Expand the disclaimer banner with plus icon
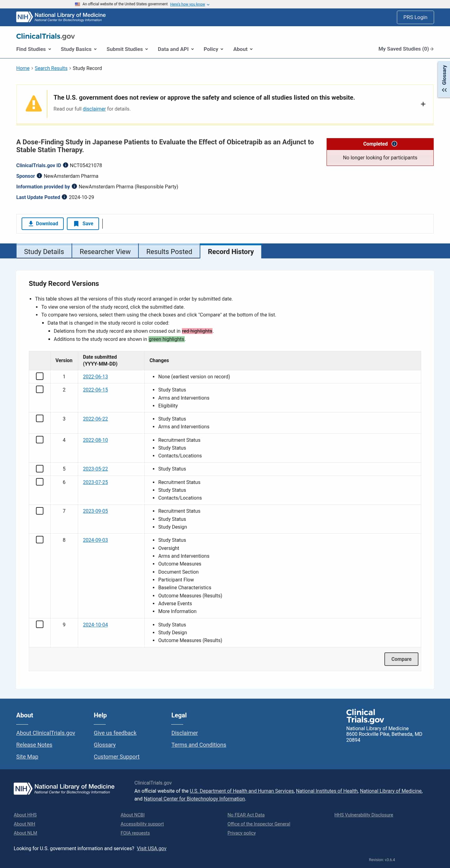The height and width of the screenshot is (868, 450). pyautogui.click(x=423, y=104)
